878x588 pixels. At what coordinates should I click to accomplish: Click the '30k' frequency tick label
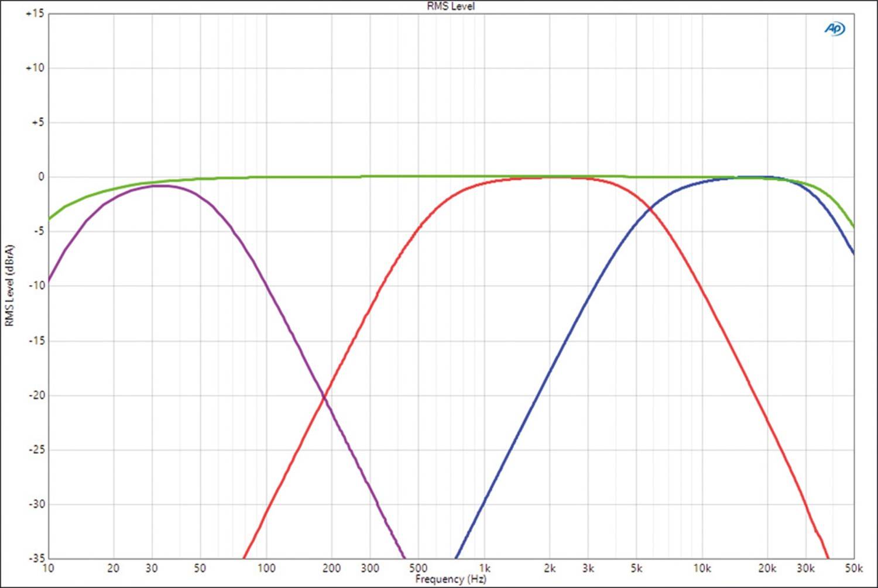806,568
